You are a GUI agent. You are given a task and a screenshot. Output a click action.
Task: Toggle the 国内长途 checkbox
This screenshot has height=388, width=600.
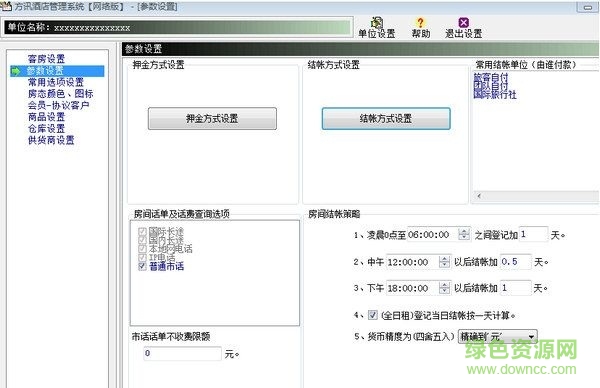tap(142, 240)
